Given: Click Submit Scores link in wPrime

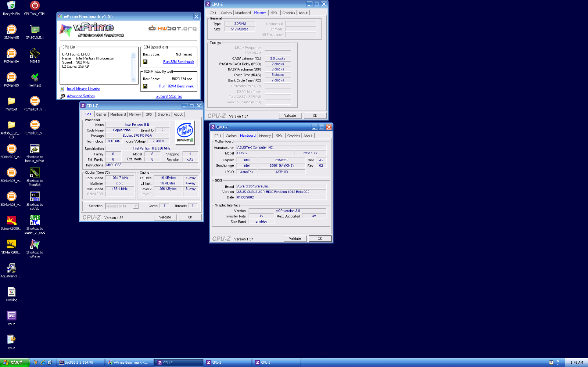Looking at the screenshot, I should 169,97.
